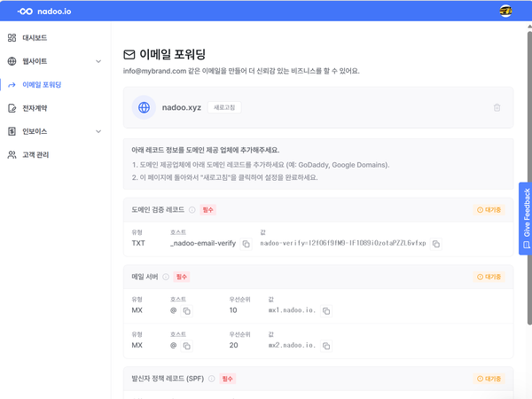Click the 대기중 status of 도메인 검증 레코드
The height and width of the screenshot is (399, 532).
point(489,209)
